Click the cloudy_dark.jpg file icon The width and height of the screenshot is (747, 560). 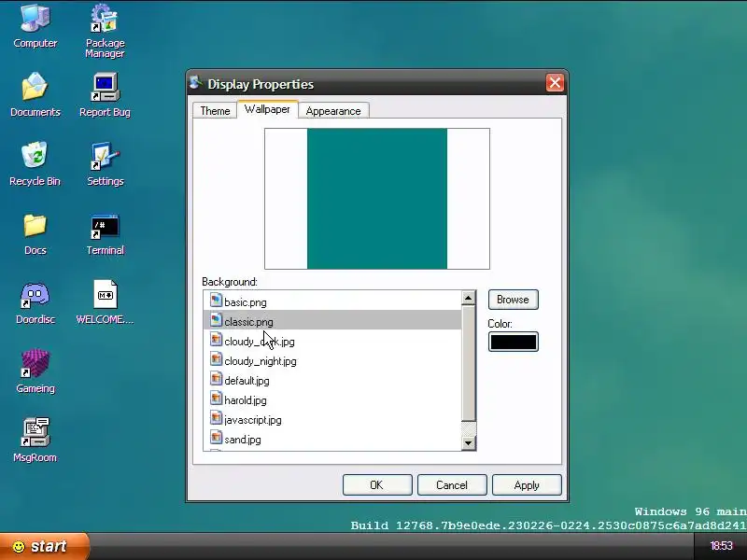coord(216,339)
